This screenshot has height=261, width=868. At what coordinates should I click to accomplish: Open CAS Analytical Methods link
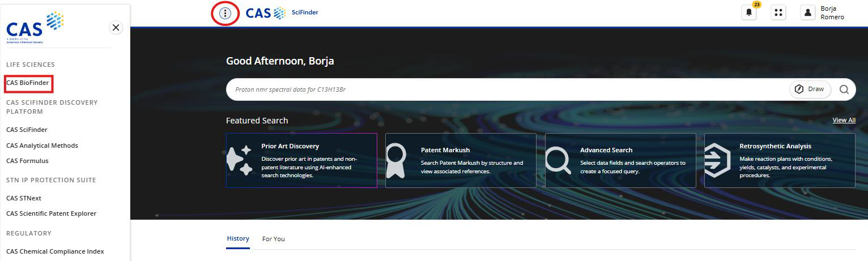42,146
